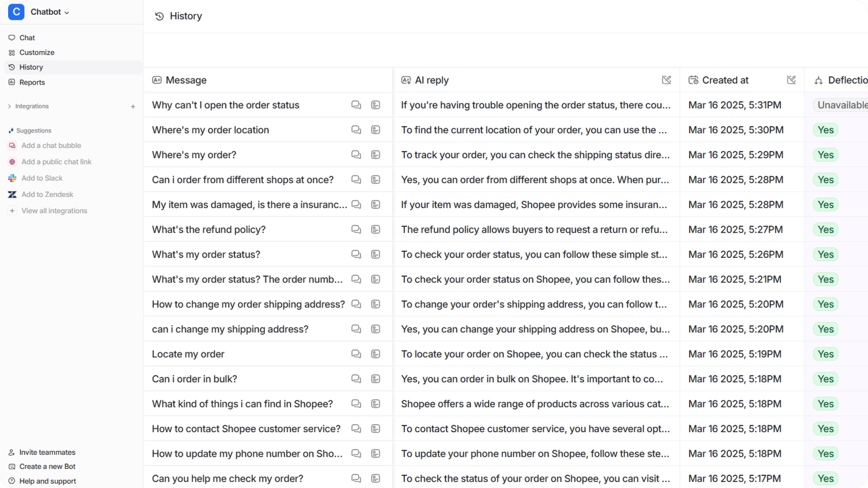Open conversation icon for 'What's my order status?' row
The width and height of the screenshot is (868, 488).
pos(356,254)
